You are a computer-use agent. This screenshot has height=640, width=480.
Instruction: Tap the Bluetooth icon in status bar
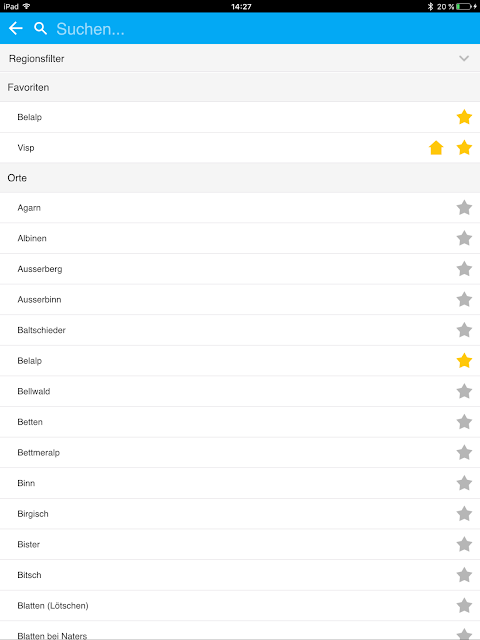[x=430, y=7]
